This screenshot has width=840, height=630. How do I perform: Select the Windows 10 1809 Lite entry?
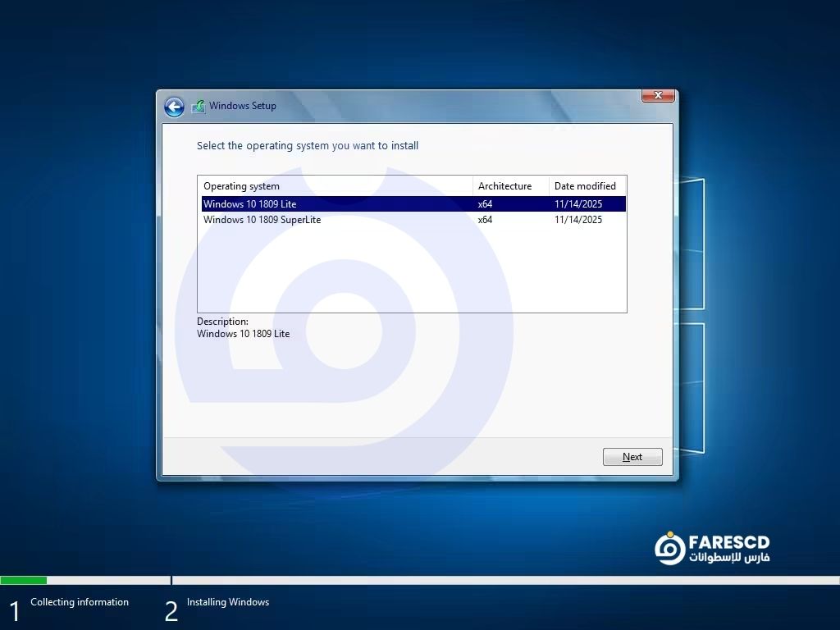coord(250,204)
